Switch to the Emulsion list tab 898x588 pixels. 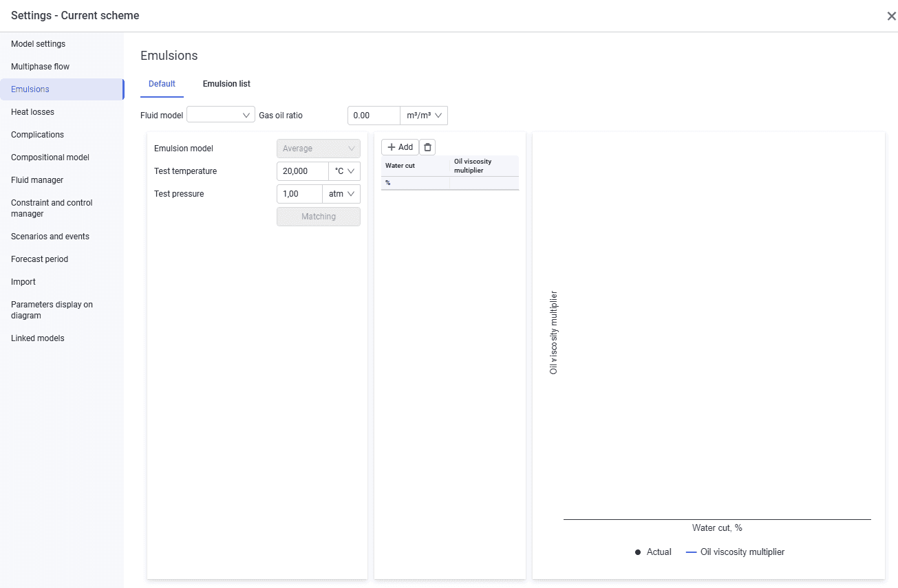226,84
